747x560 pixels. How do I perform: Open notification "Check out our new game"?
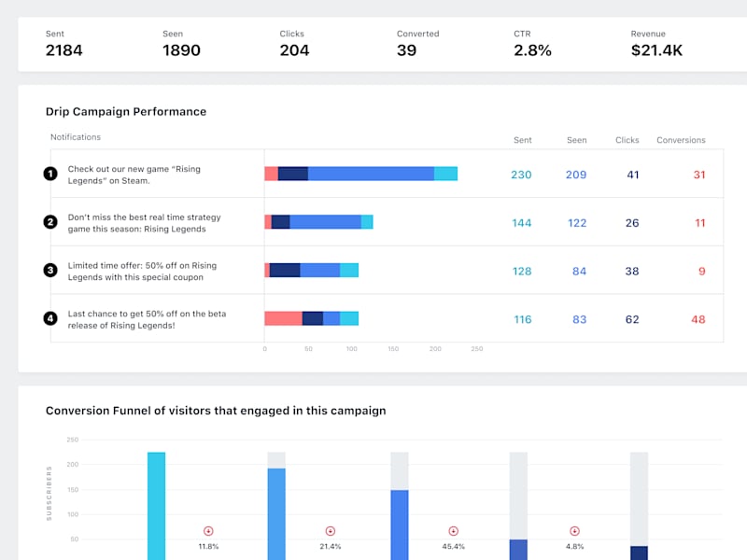click(134, 175)
